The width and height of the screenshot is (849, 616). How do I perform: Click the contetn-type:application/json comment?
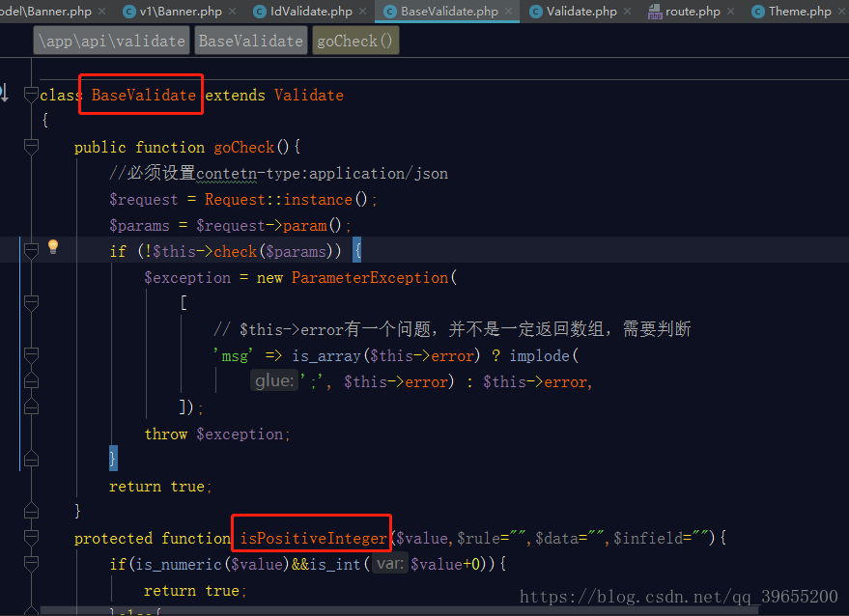coord(279,173)
